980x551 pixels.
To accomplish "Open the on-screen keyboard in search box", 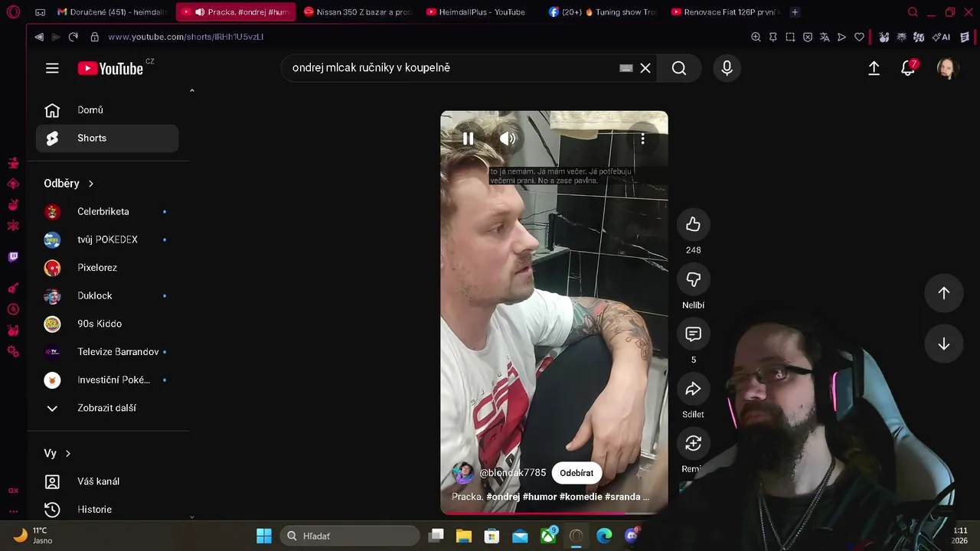I will point(626,68).
